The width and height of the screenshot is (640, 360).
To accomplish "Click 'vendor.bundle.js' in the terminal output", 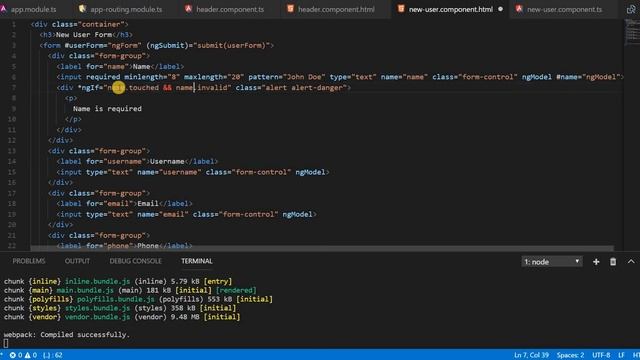I will (98, 317).
